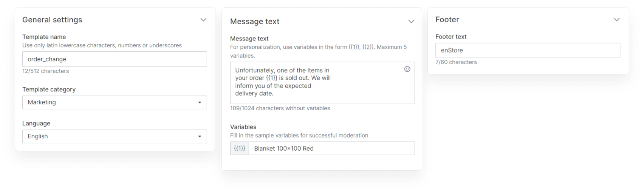The height and width of the screenshot is (193, 644).
Task: Click the Footer panel heading
Action: (447, 20)
